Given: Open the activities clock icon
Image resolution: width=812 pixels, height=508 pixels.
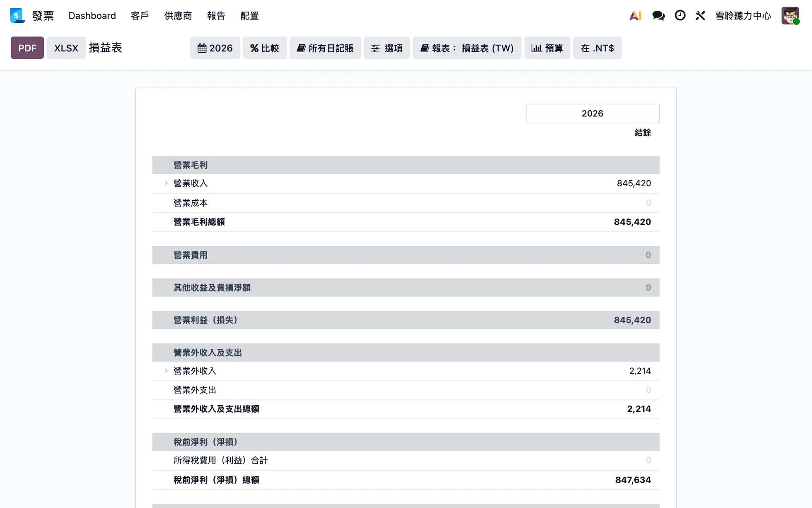Looking at the screenshot, I should click(680, 16).
